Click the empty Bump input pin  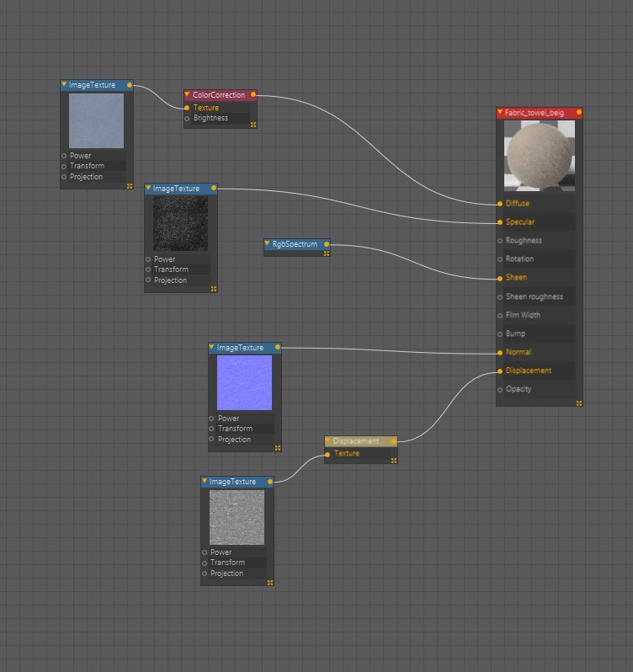(500, 333)
